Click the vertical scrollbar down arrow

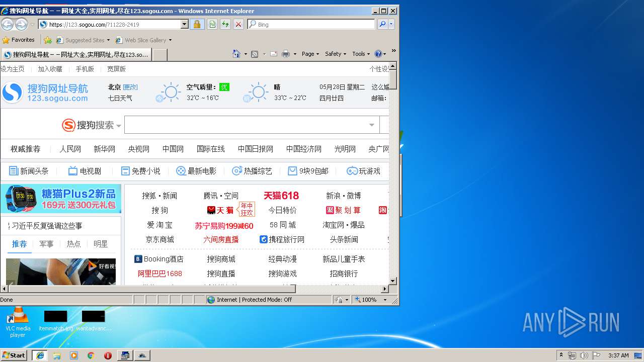pyautogui.click(x=393, y=281)
